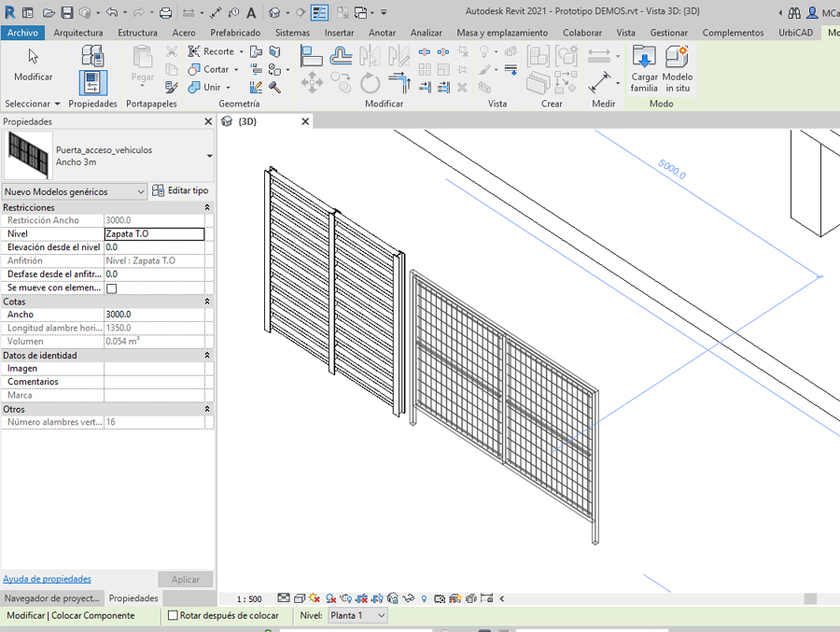The height and width of the screenshot is (632, 840).
Task: Open the Ayuda de propiedades link
Action: click(x=47, y=579)
